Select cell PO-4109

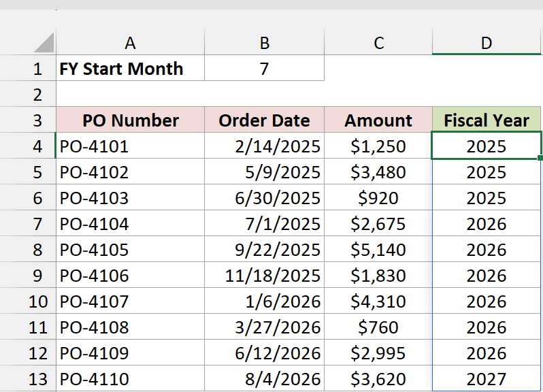[x=130, y=353]
